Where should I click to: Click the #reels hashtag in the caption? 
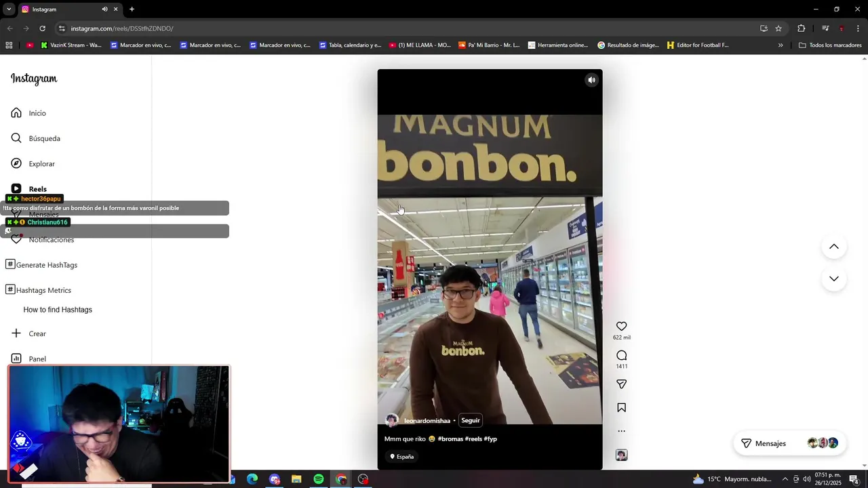473,439
